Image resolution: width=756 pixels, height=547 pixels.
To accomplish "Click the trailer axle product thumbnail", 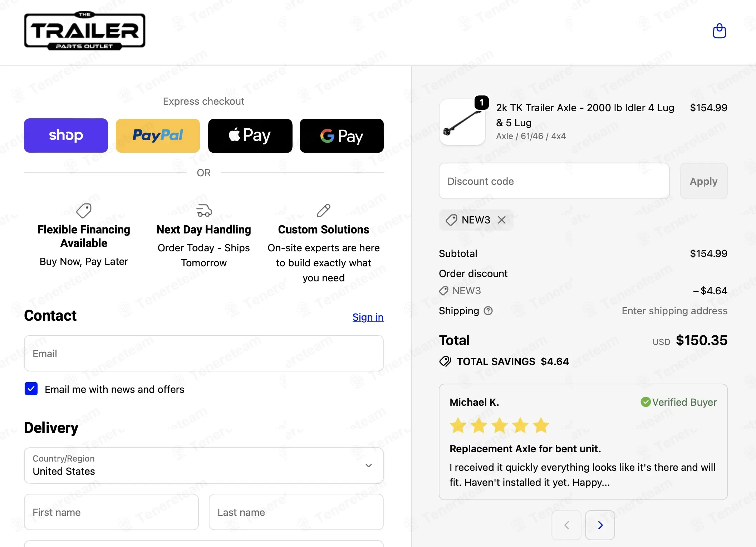I will (462, 122).
